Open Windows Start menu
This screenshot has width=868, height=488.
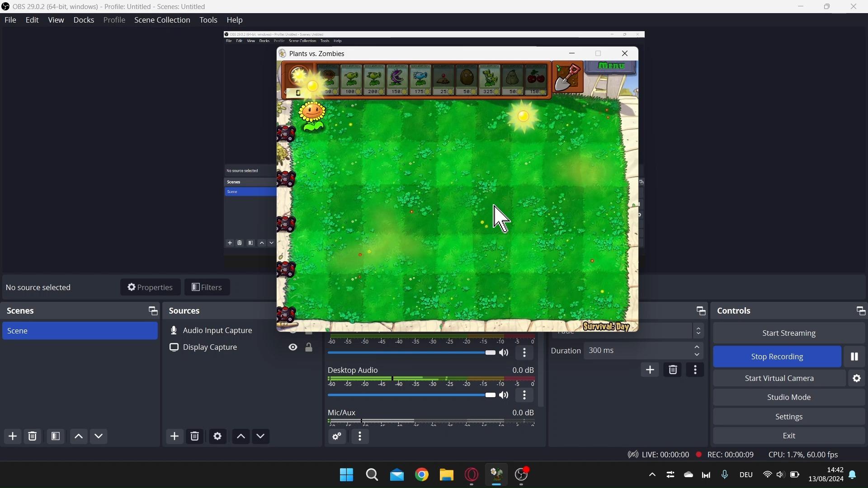point(347,475)
